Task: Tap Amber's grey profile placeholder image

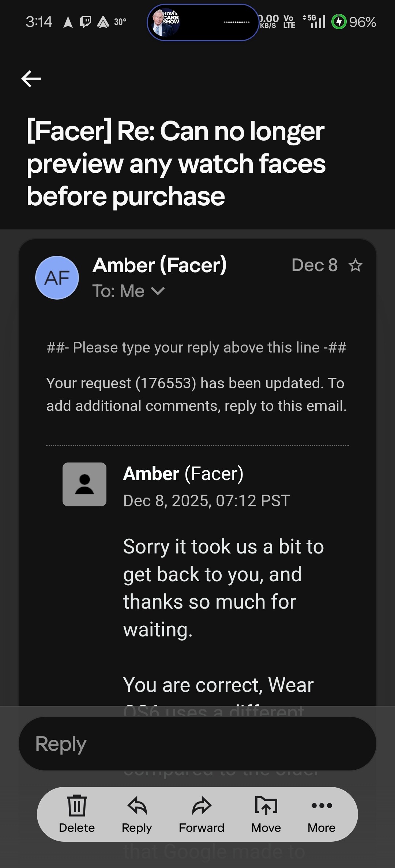Action: tap(84, 484)
